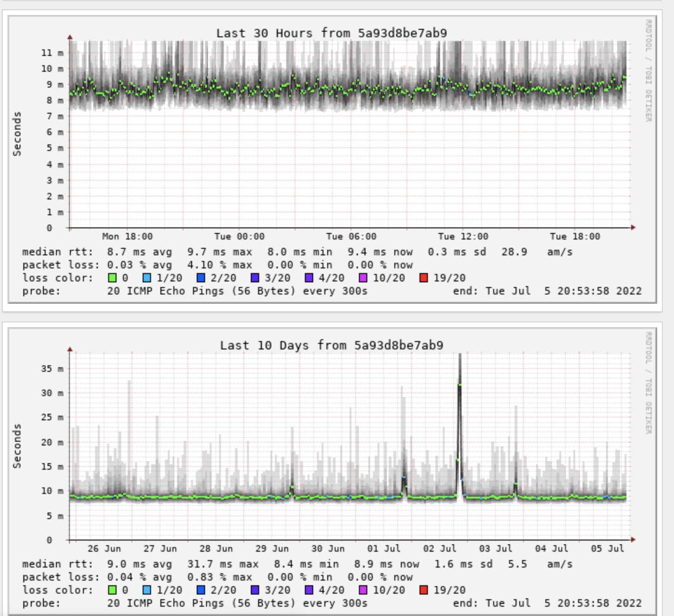
Task: Click '9.7 ms max' median rtt value
Action: tap(220, 252)
